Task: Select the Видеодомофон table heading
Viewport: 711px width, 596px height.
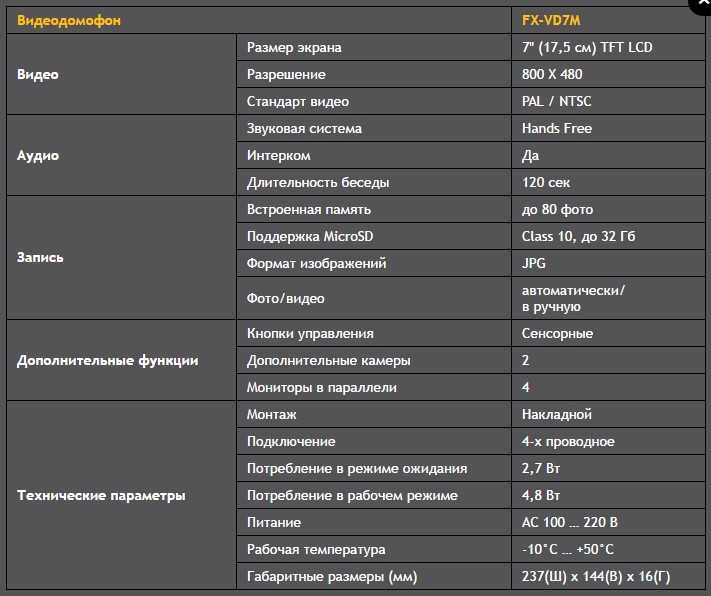Action: (x=69, y=20)
